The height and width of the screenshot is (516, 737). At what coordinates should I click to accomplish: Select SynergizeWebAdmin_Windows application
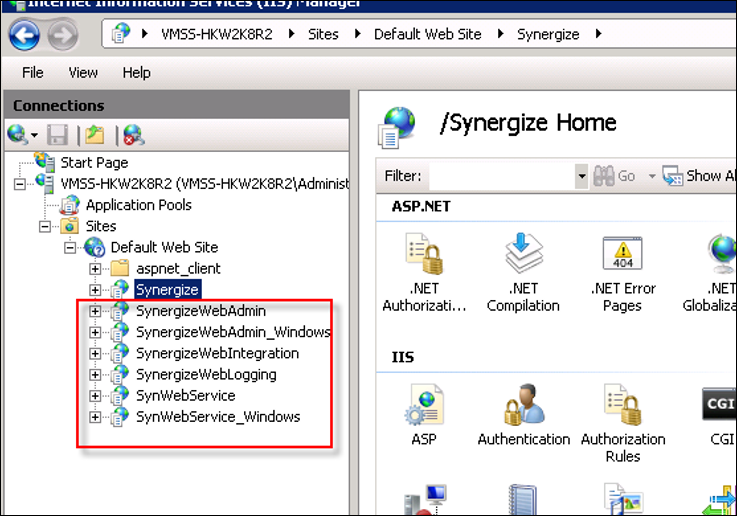click(233, 332)
